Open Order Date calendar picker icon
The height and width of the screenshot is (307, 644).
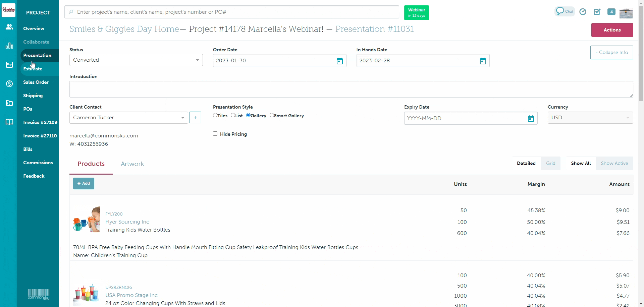[339, 61]
